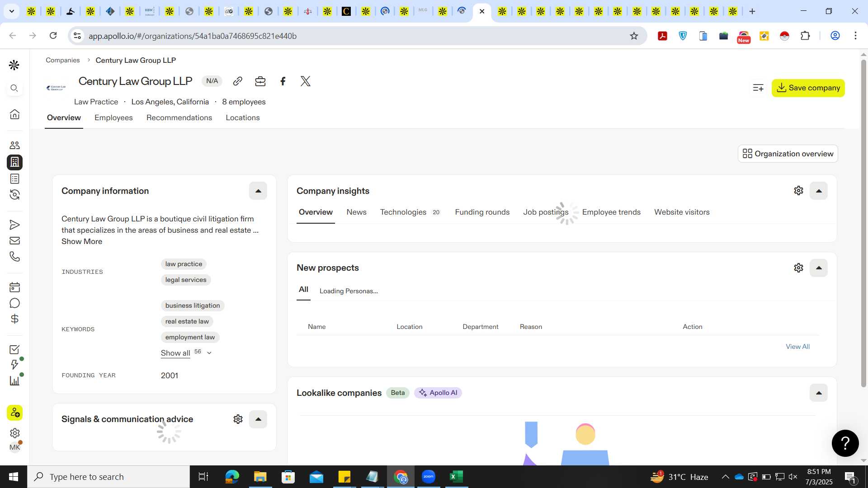The height and width of the screenshot is (488, 868).
Task: Open Lists icon in sidebar
Action: coord(14,179)
